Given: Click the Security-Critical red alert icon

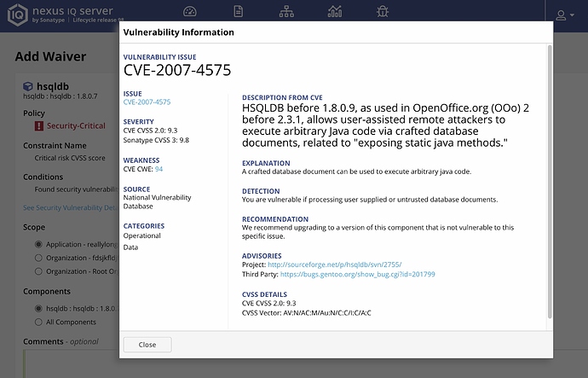Looking at the screenshot, I should [39, 125].
